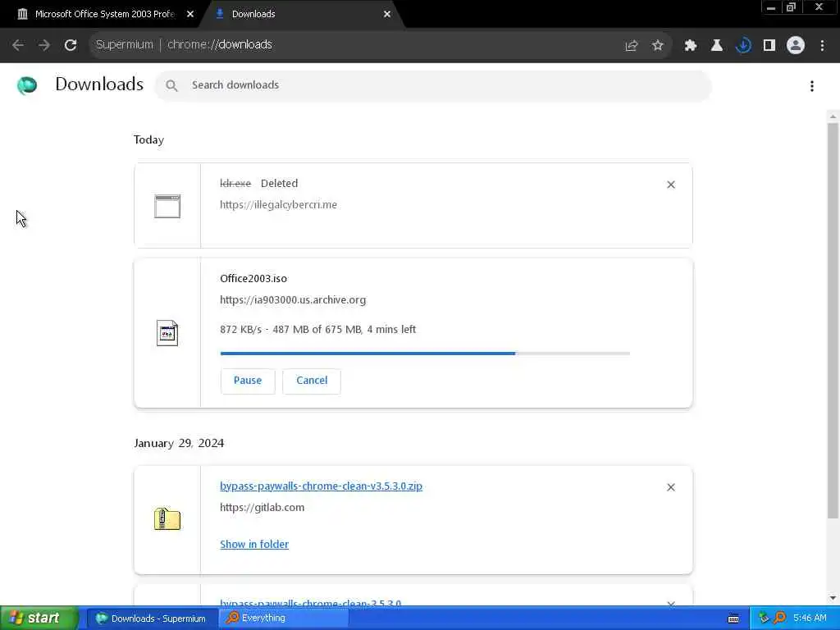Open bypass-paywalls-chrome-clean-v3.5.3.0.zip link
The width and height of the screenshot is (840, 630).
(321, 486)
